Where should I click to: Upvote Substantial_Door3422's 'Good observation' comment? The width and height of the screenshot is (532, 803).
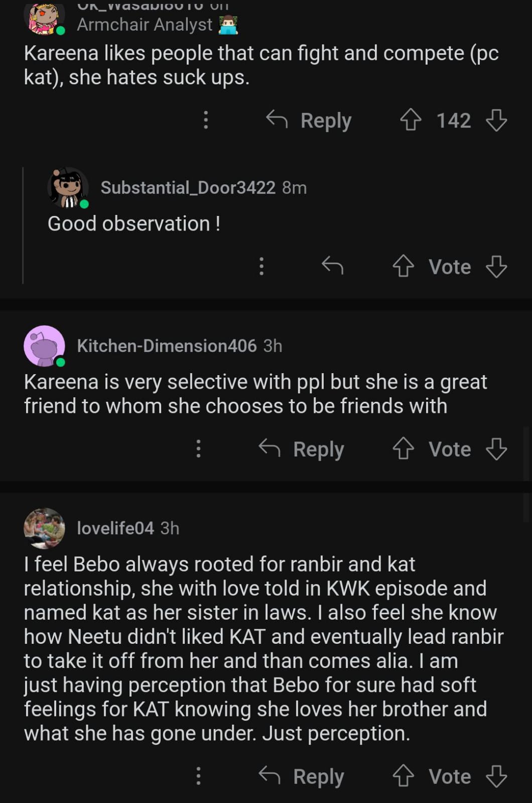click(x=403, y=266)
